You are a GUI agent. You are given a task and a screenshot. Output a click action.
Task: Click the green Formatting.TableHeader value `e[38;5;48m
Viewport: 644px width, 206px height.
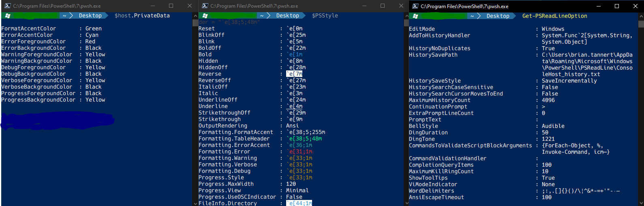pos(304,139)
